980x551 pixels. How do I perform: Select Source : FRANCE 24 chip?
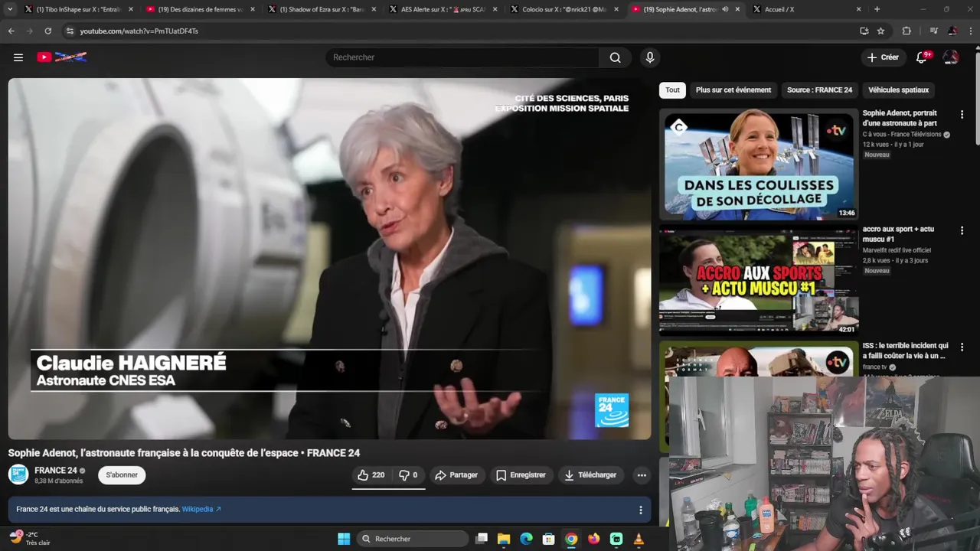[819, 90]
